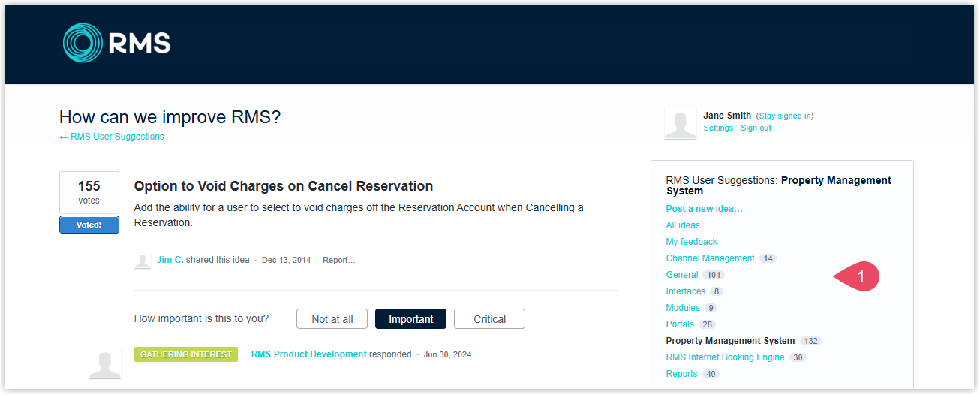
Task: Go back to RMS User Suggestions
Action: (x=111, y=137)
